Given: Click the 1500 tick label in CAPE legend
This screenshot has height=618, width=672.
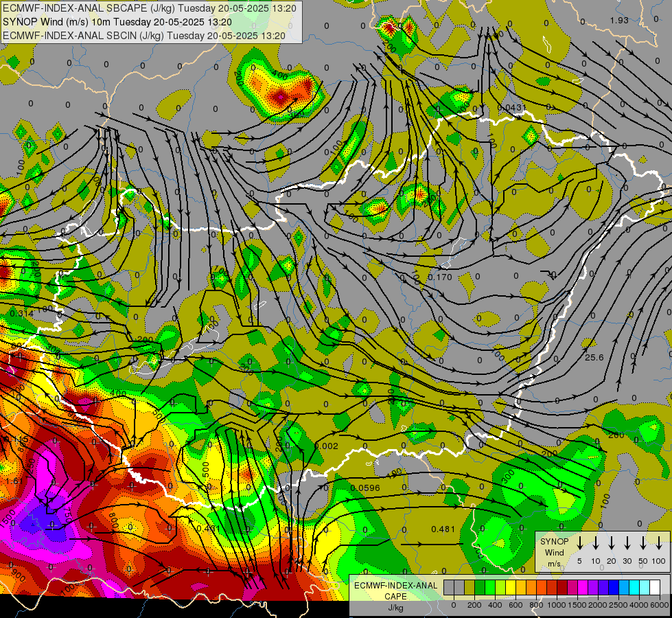Looking at the screenshot, I should click(577, 605).
